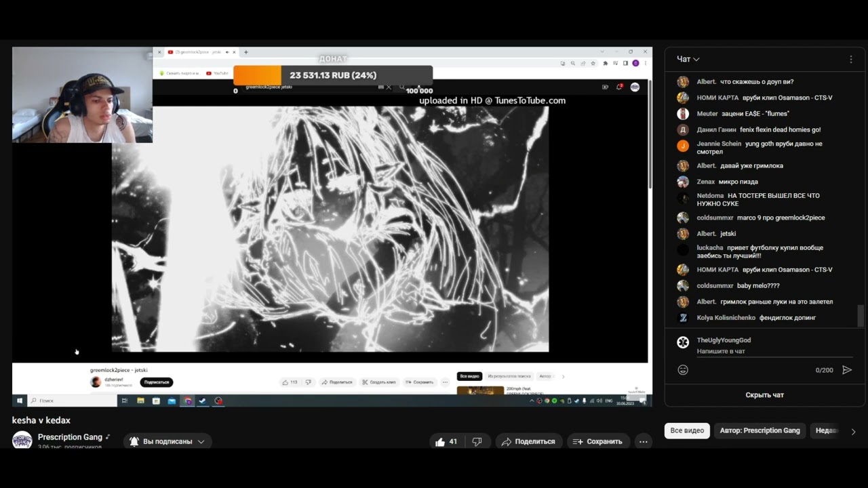Image resolution: width=868 pixels, height=488 pixels.
Task: Select the Все видео filter chip
Action: [x=687, y=430]
